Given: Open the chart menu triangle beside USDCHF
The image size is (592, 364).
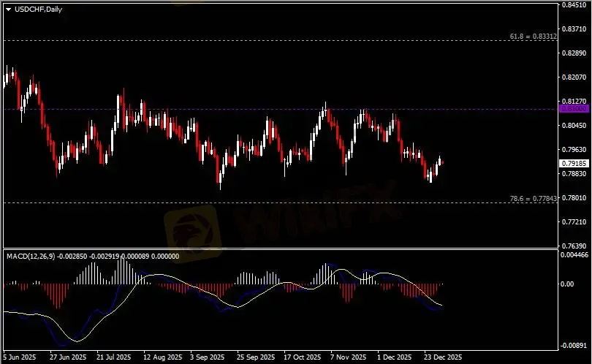Looking at the screenshot, I should [8, 10].
